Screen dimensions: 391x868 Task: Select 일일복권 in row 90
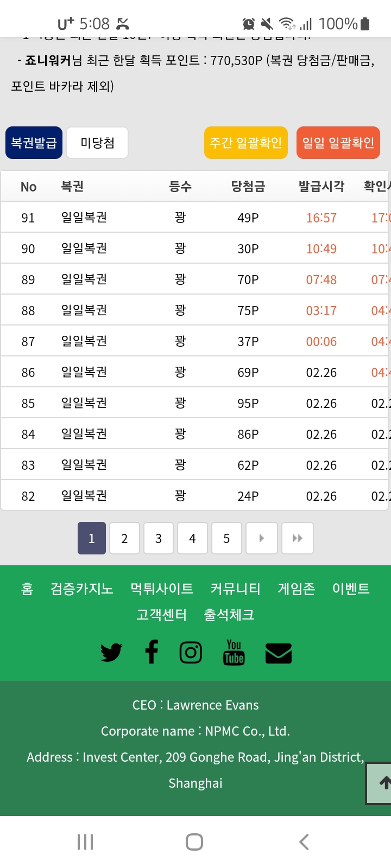click(84, 248)
